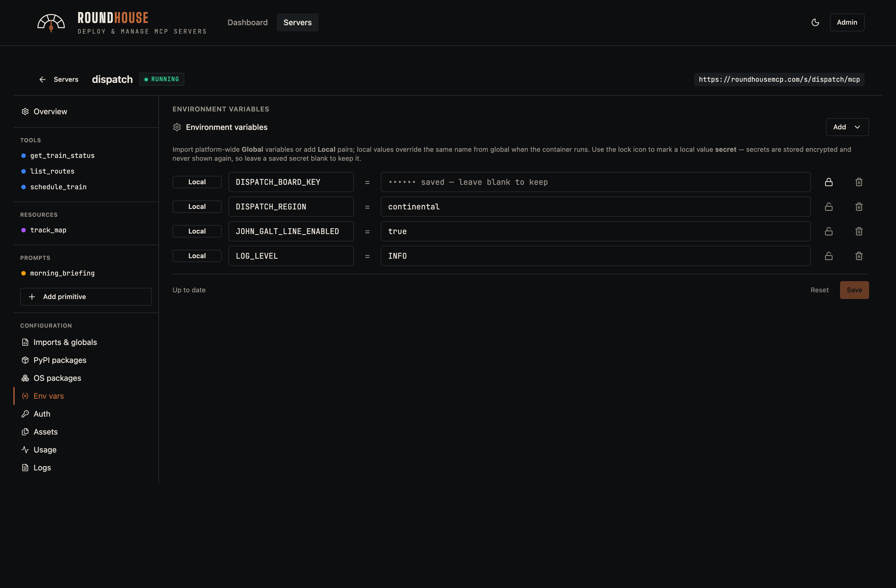Edit the LOG_LEVEL name field

pyautogui.click(x=291, y=256)
